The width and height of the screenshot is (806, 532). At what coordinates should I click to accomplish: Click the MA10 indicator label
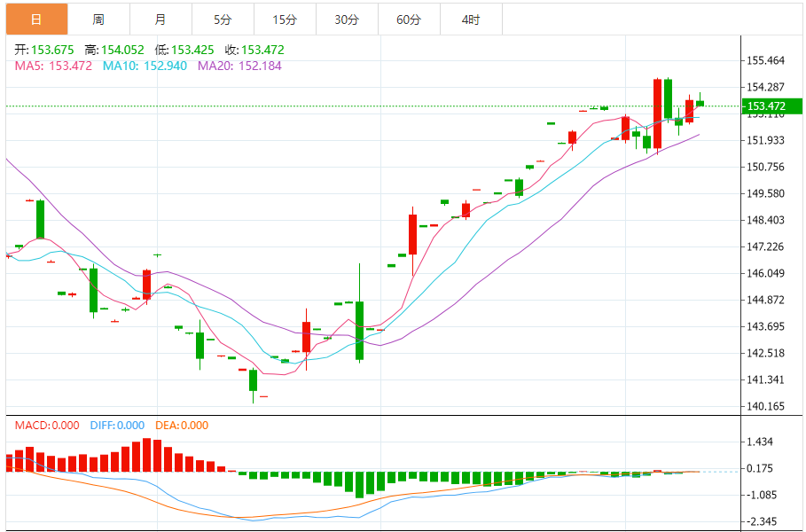tap(145, 66)
